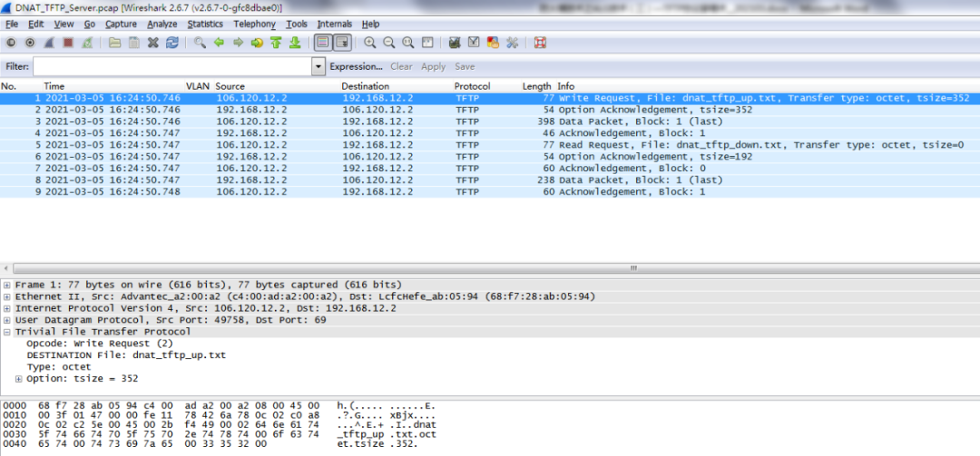Open the filter history dropdown arrow
This screenshot has height=456, width=980.
(318, 66)
